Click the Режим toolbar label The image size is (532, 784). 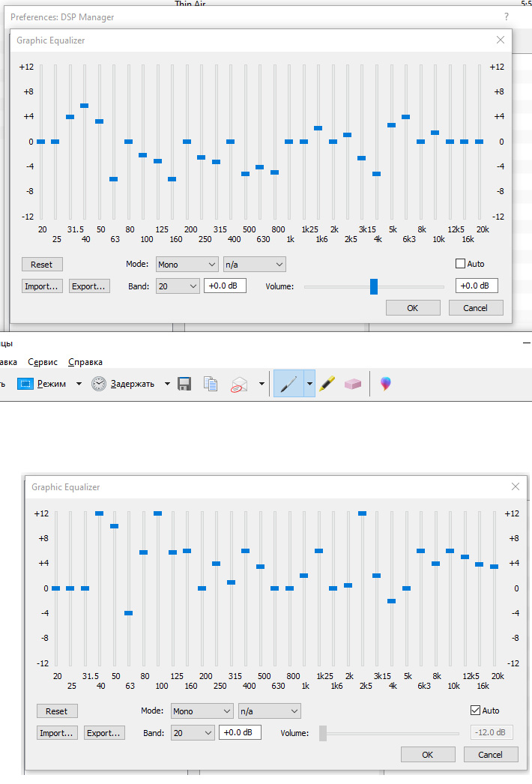[x=52, y=384]
